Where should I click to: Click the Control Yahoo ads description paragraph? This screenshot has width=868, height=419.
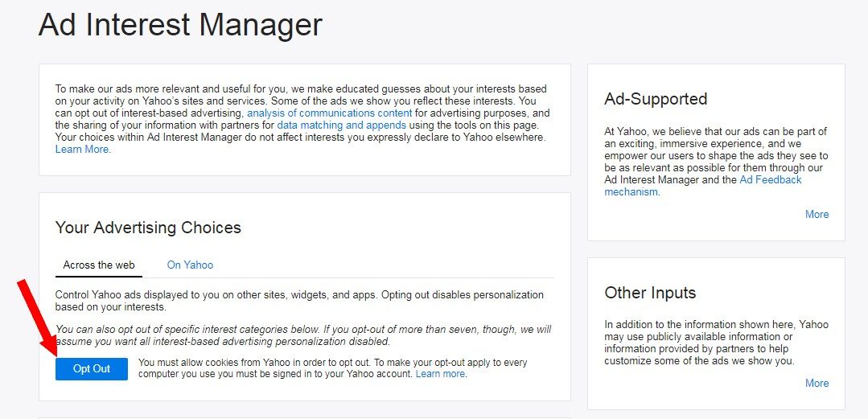tap(299, 301)
